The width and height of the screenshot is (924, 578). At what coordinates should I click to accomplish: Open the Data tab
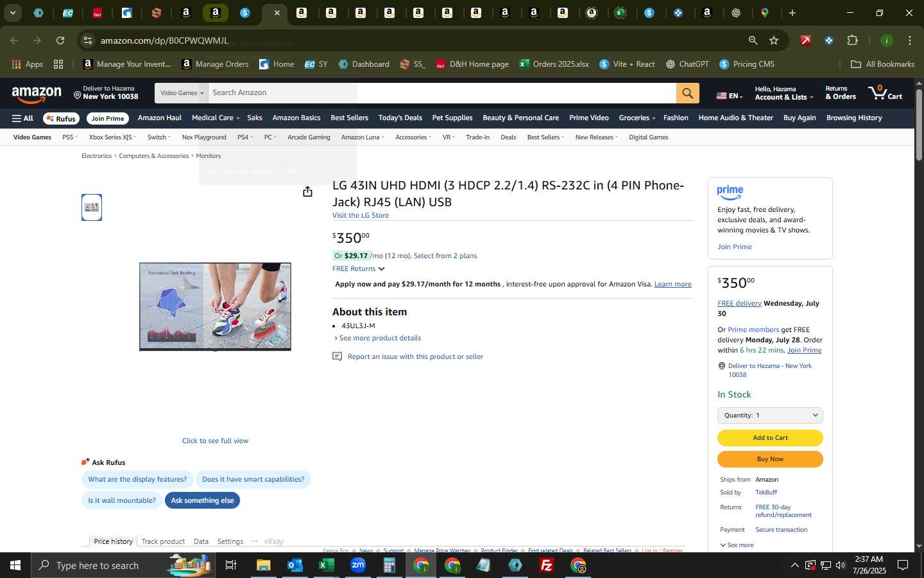coord(201,541)
